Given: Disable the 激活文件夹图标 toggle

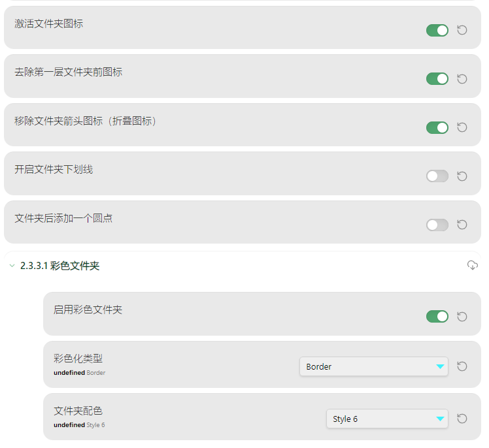Looking at the screenshot, I should 437,30.
